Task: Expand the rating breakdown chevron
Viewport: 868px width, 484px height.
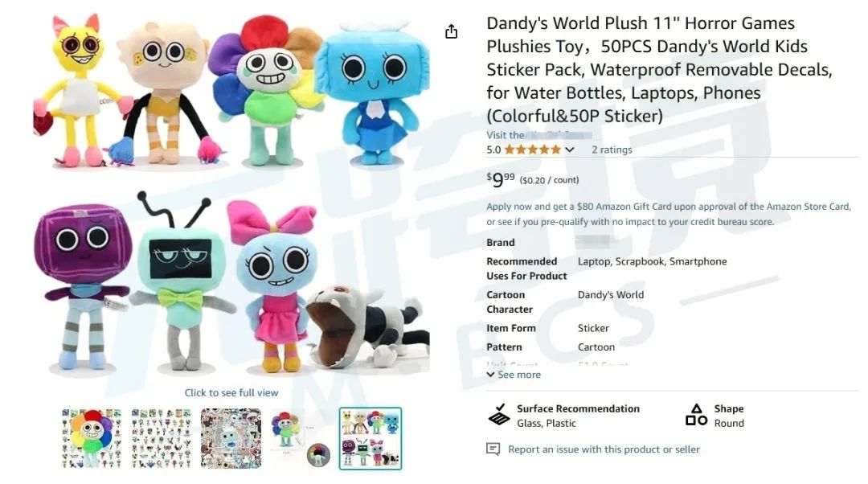Action: pyautogui.click(x=570, y=150)
